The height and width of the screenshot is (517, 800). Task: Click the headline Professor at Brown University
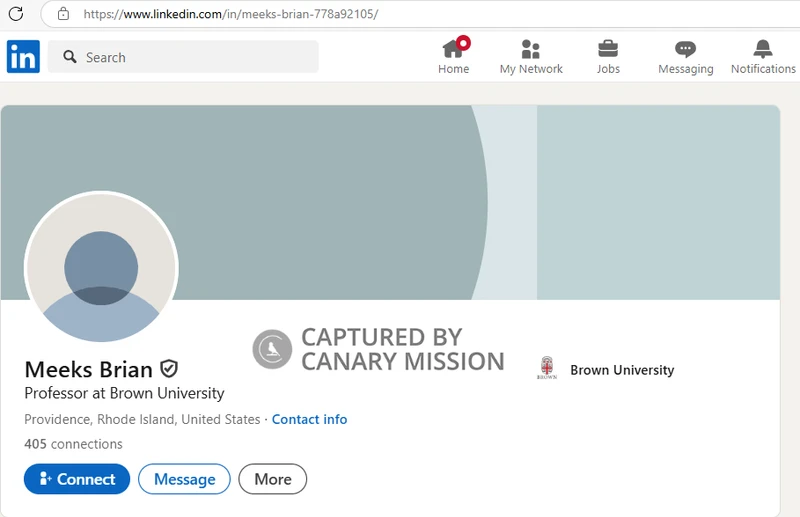tap(124, 393)
